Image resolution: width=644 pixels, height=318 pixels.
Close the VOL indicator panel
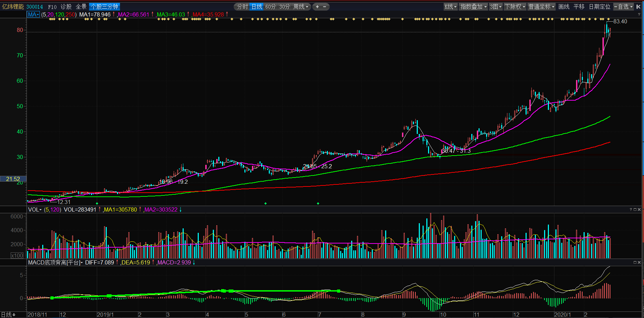[639, 209]
